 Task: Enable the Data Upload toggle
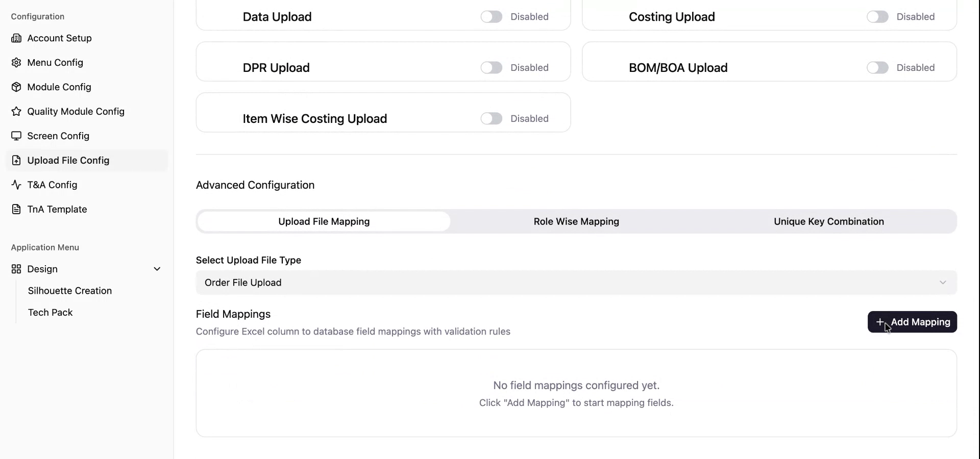pyautogui.click(x=491, y=17)
